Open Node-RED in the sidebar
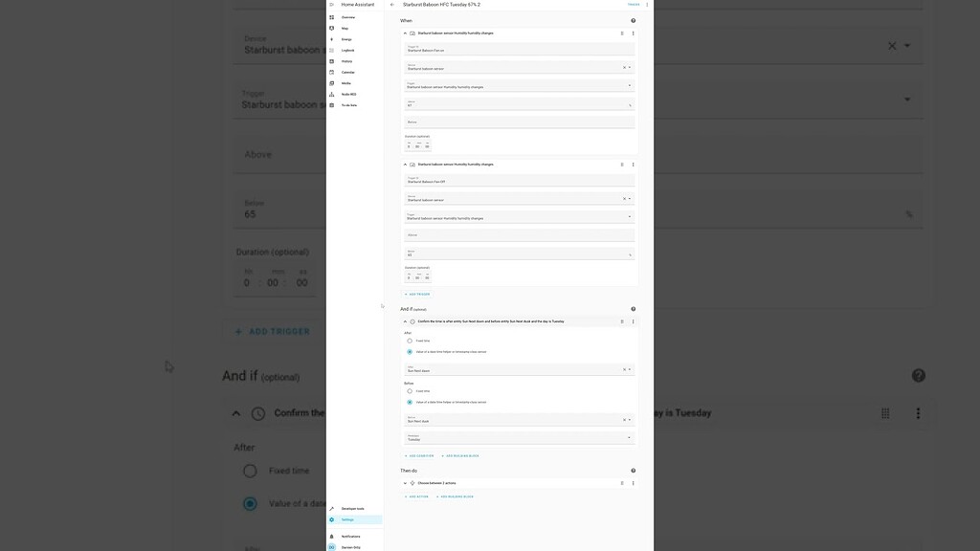This screenshot has width=980, height=551. tap(348, 94)
